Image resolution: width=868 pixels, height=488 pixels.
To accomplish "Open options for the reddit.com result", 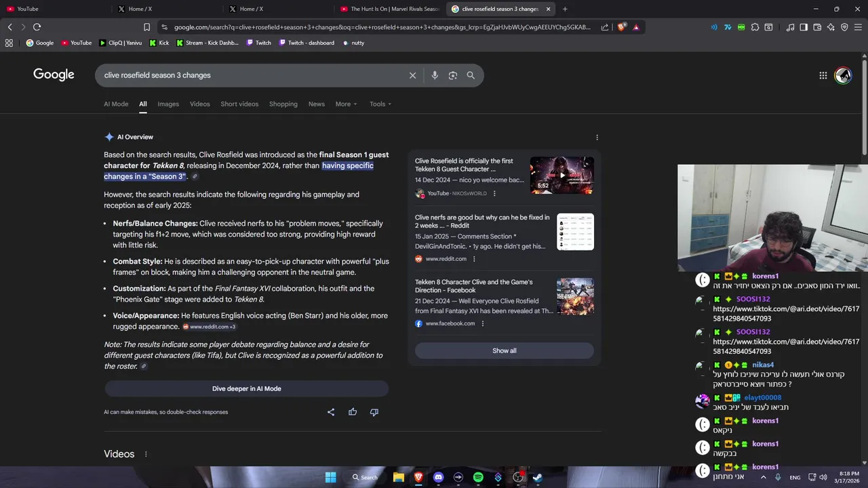I will tap(474, 259).
